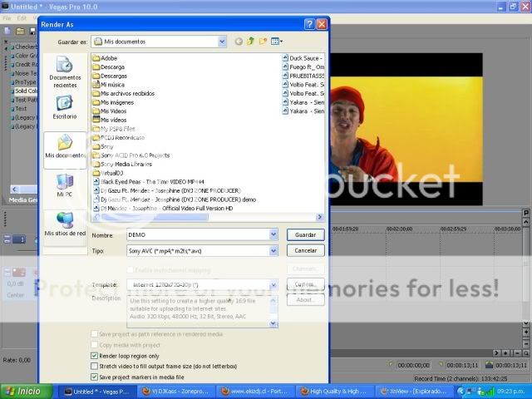Image resolution: width=532 pixels, height=399 pixels.
Task: Open Mis archivos recibidos folder
Action: pos(124,93)
